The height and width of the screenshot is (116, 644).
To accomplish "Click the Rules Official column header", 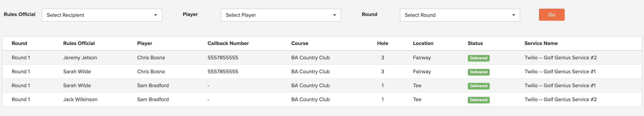I will (79, 43).
